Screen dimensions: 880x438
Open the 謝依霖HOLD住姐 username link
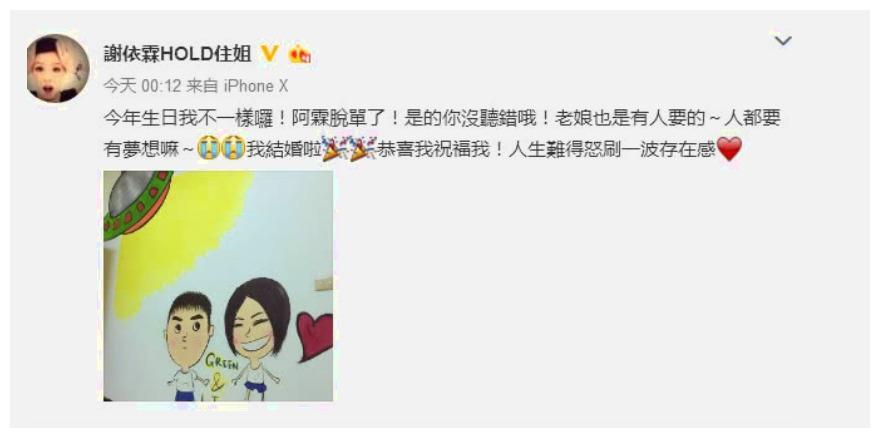pos(178,54)
